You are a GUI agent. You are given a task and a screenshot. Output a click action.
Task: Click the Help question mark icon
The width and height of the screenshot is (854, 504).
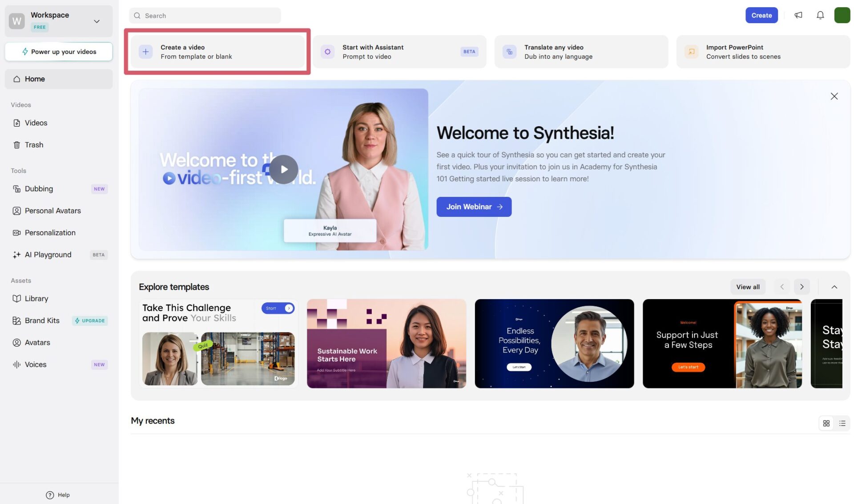pyautogui.click(x=50, y=495)
